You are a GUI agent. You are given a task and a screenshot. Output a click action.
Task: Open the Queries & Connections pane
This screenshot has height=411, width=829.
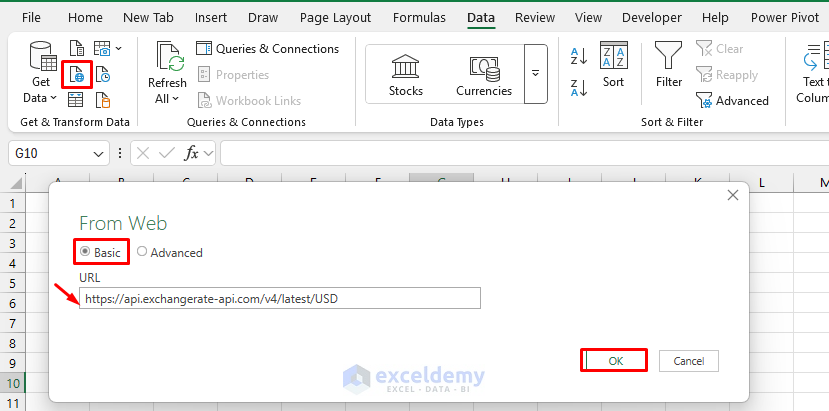click(x=268, y=49)
